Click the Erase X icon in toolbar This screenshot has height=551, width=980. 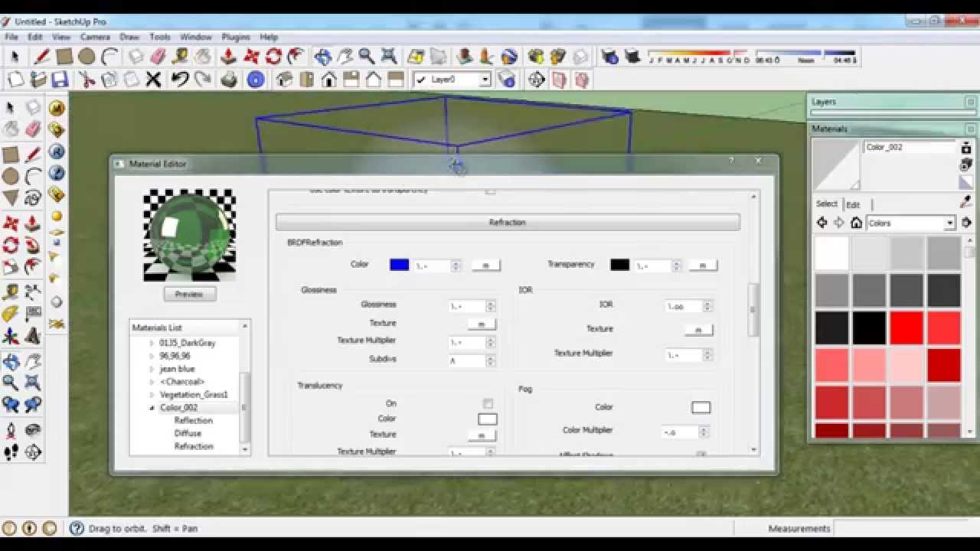pos(154,80)
